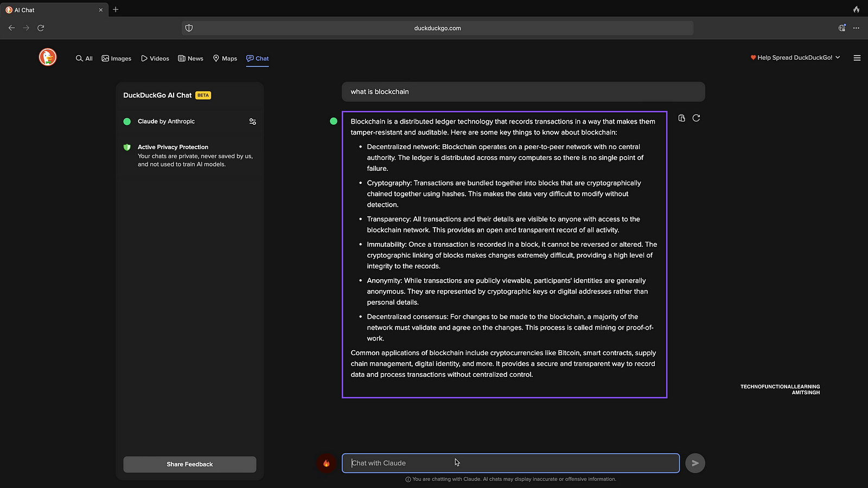Viewport: 868px width, 488px height.
Task: Open the AI model settings switcher
Action: [x=252, y=121]
